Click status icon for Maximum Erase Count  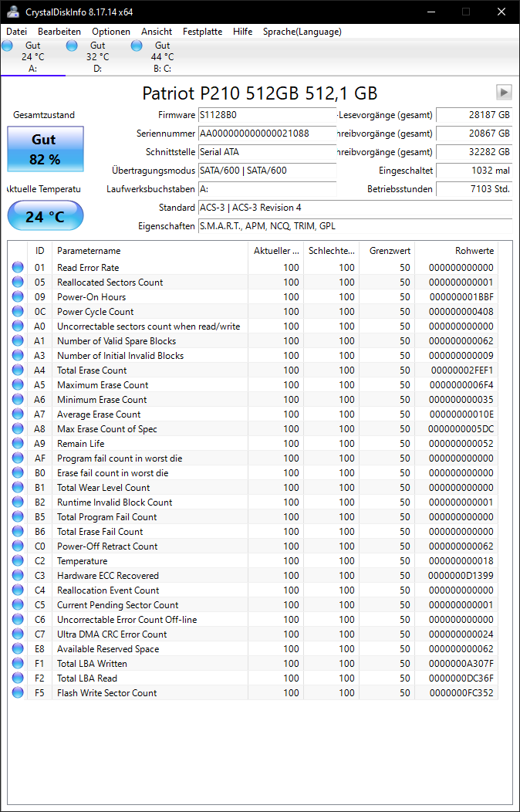coord(18,384)
